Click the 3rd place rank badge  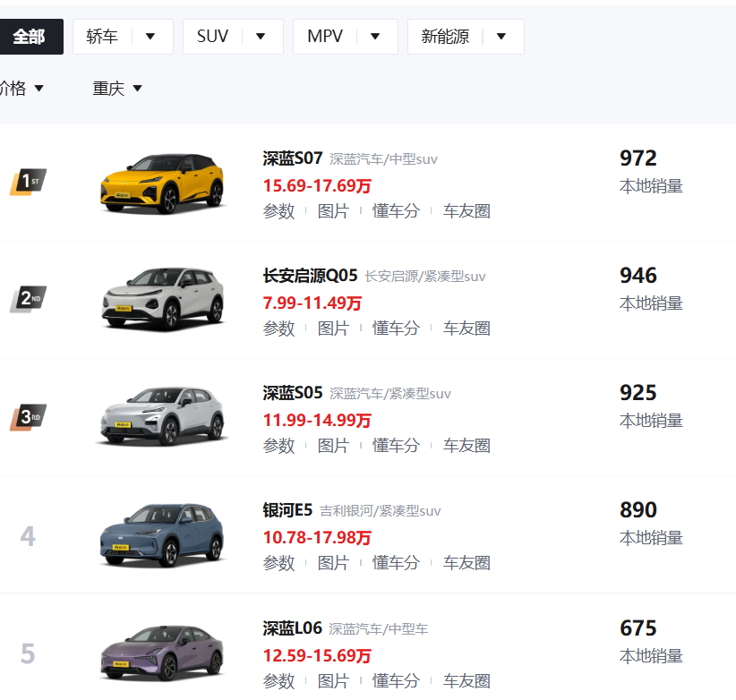tap(28, 417)
